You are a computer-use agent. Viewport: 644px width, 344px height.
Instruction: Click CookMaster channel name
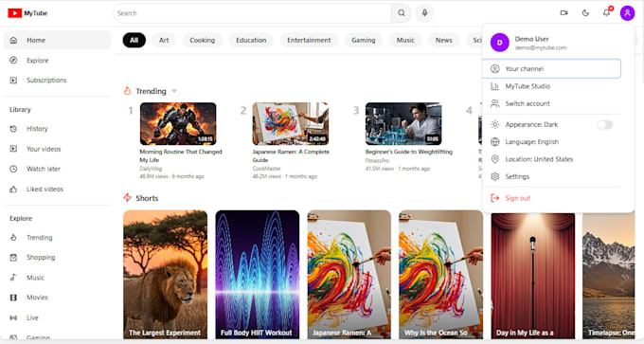pos(266,169)
